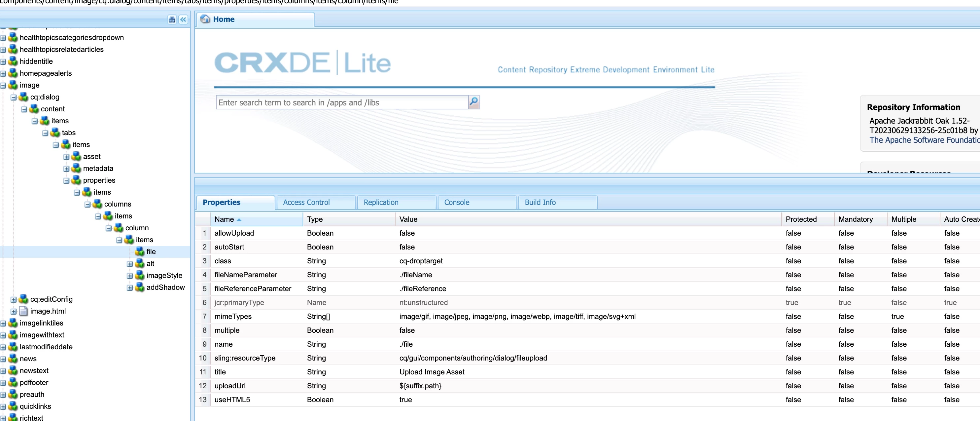Click the file node icon in tree
The width and height of the screenshot is (980, 421).
140,251
